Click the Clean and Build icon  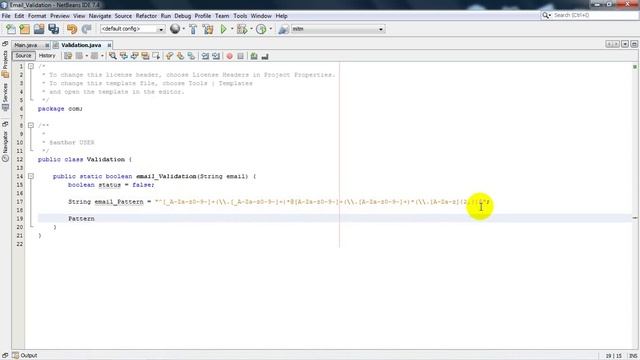coord(208,29)
